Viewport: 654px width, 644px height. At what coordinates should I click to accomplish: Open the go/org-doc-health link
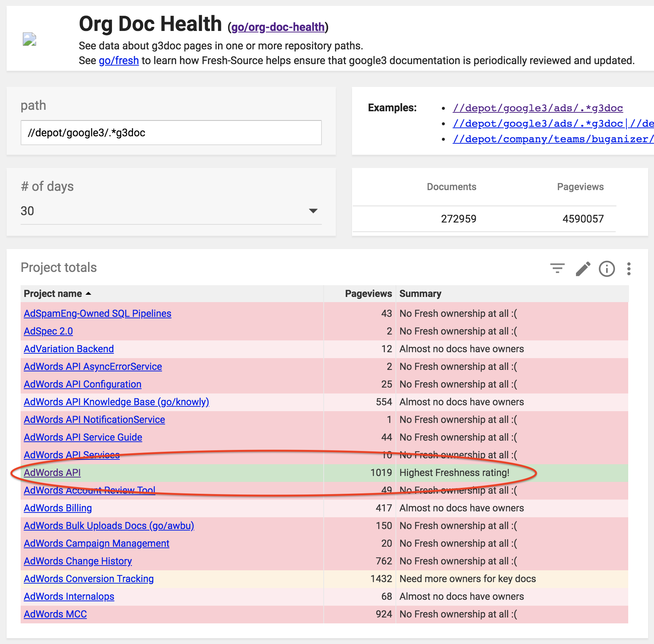(278, 27)
